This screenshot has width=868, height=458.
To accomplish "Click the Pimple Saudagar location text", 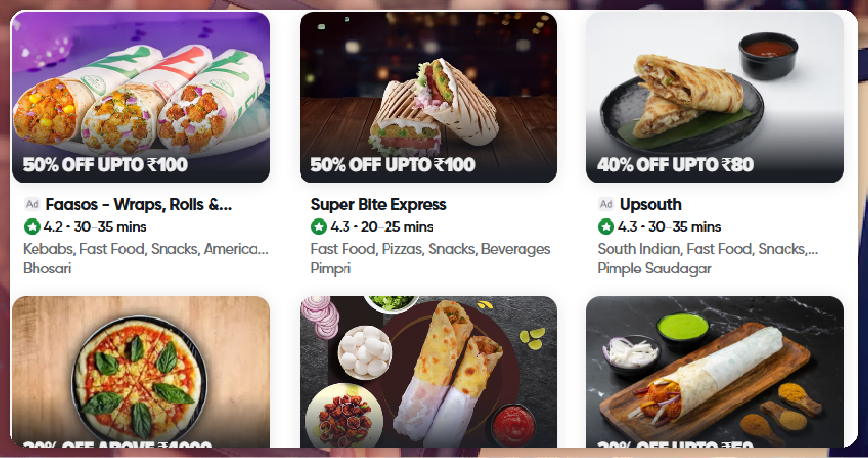I will [654, 269].
